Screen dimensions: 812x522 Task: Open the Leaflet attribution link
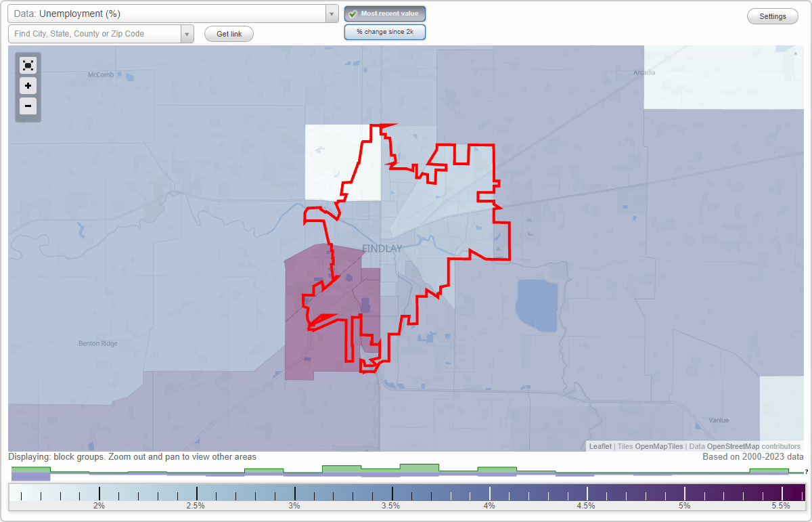(x=600, y=446)
